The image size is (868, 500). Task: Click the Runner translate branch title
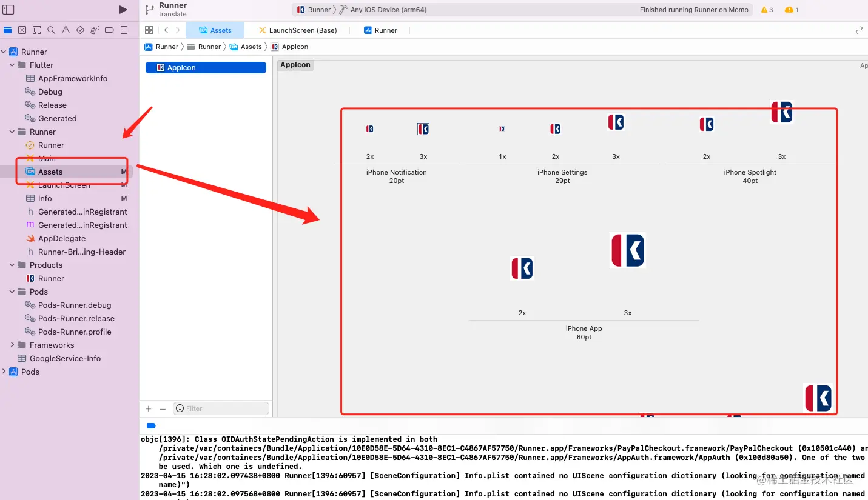click(173, 10)
